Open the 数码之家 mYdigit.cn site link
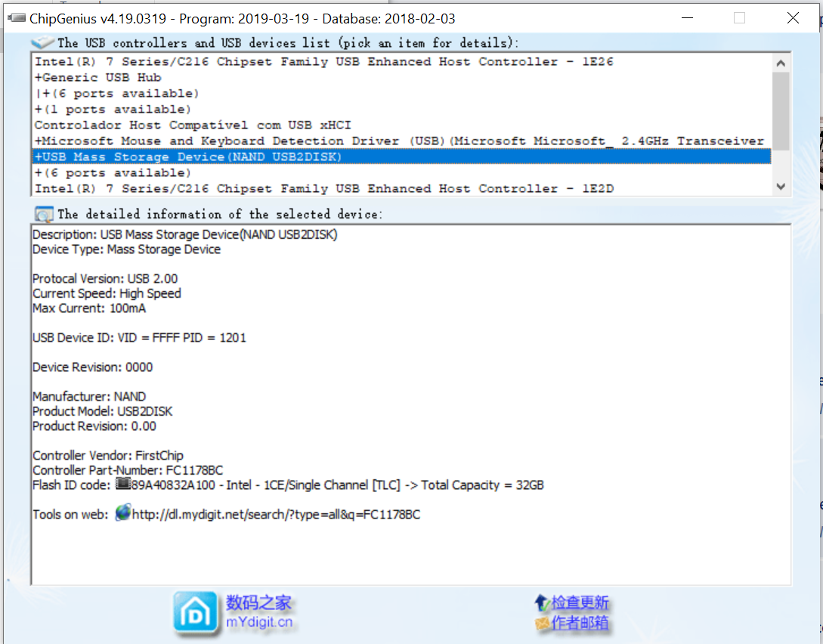The width and height of the screenshot is (823, 644). pyautogui.click(x=259, y=612)
